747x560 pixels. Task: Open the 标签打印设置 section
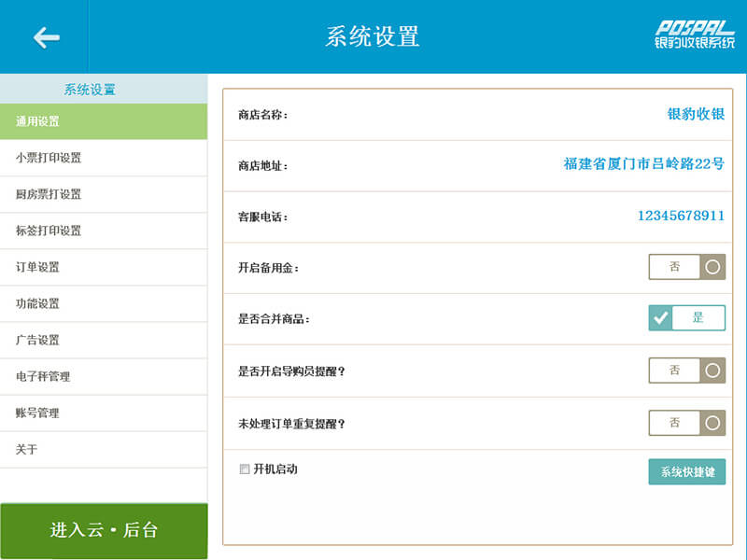[x=103, y=231]
